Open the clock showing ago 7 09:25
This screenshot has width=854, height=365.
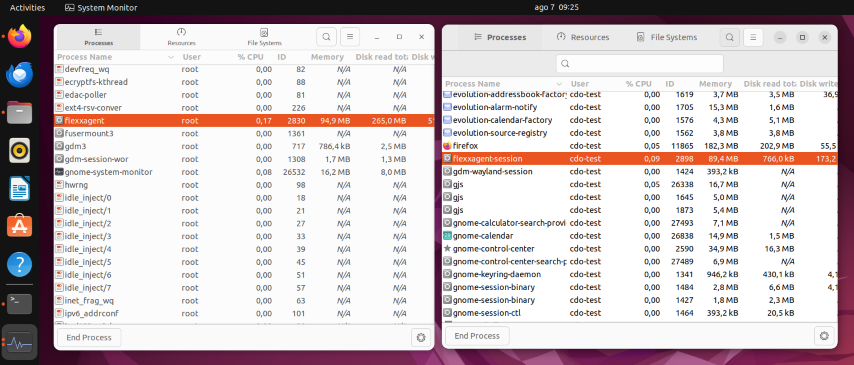tap(556, 8)
